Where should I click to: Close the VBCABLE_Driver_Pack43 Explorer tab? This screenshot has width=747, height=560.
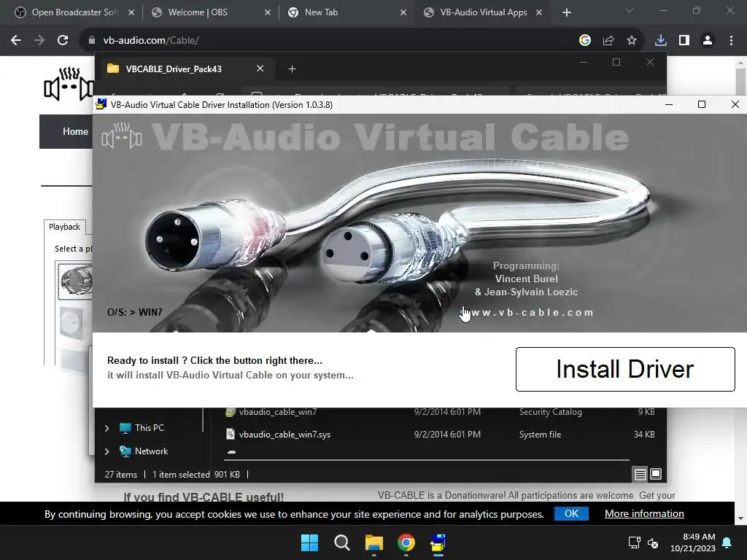[x=260, y=69]
